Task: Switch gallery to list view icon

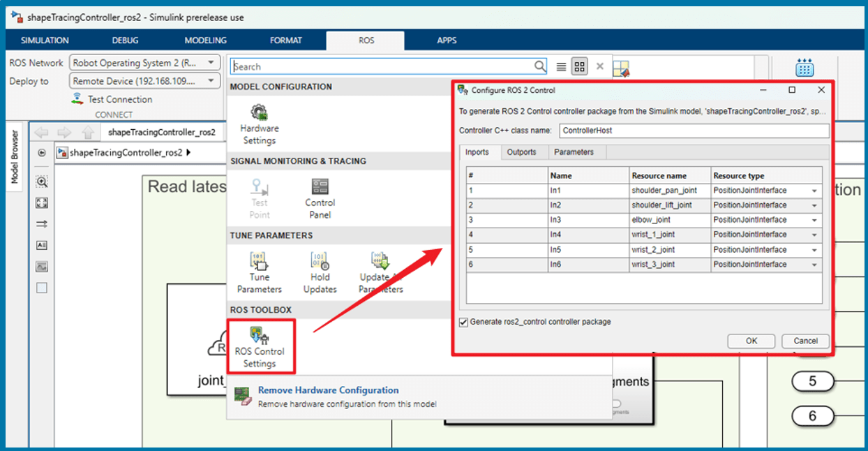Action: [561, 67]
